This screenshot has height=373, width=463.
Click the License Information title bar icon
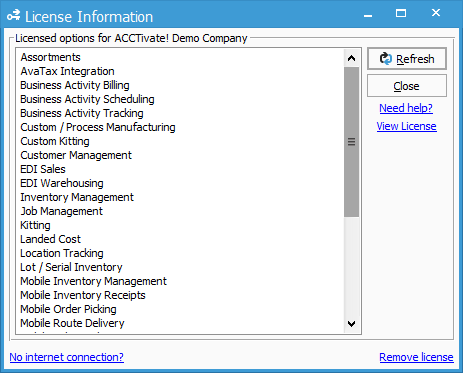(x=14, y=15)
